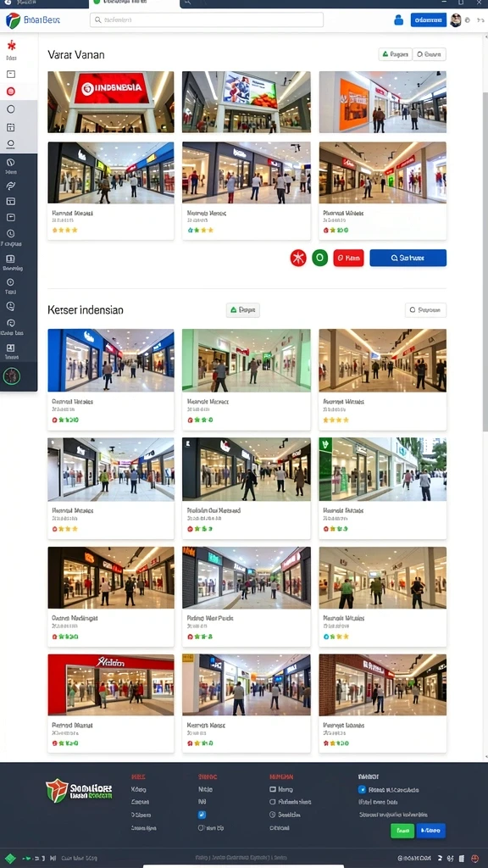Click the outlined circle button beside the Varar Vanan green button

tap(430, 54)
